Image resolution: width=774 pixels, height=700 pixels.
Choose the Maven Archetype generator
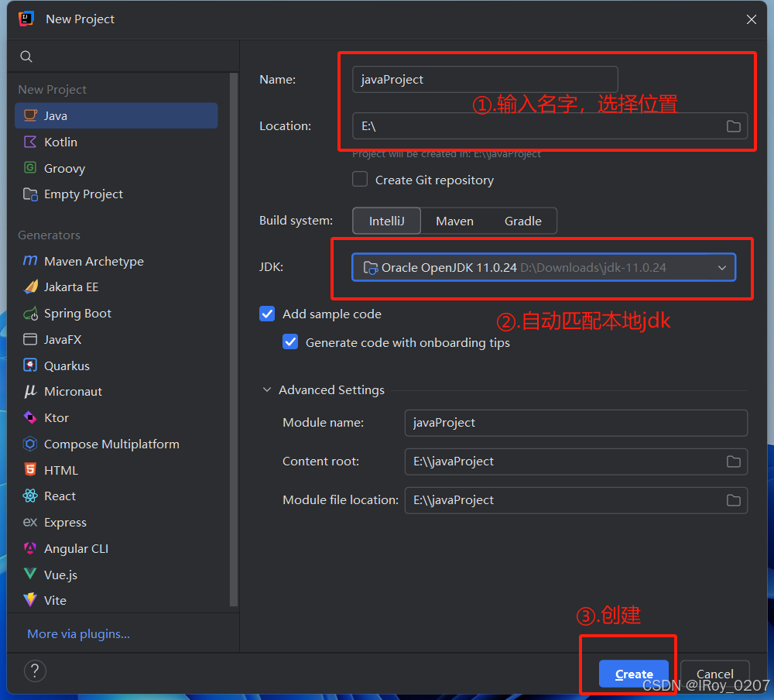(x=116, y=261)
